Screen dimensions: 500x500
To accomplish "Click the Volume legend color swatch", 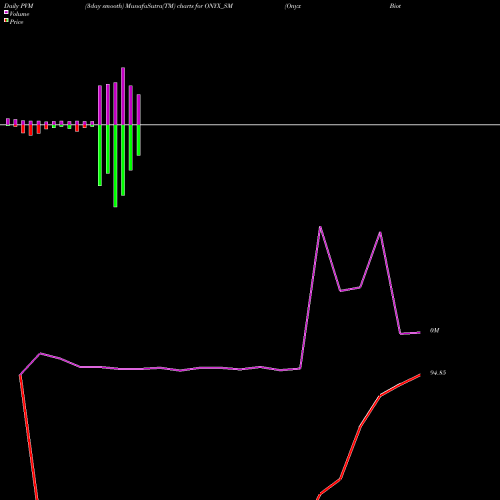I will click(x=6, y=12).
